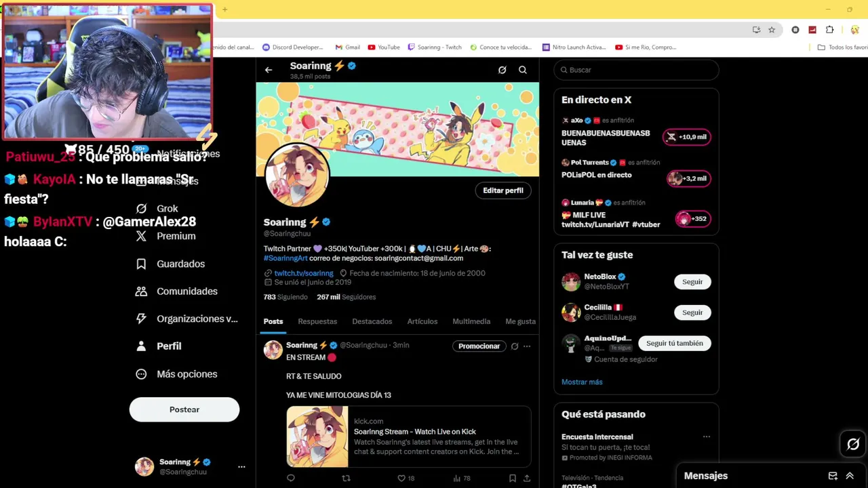Open the Nitro Launch Activa bookmark
The image size is (868, 488).
click(574, 47)
